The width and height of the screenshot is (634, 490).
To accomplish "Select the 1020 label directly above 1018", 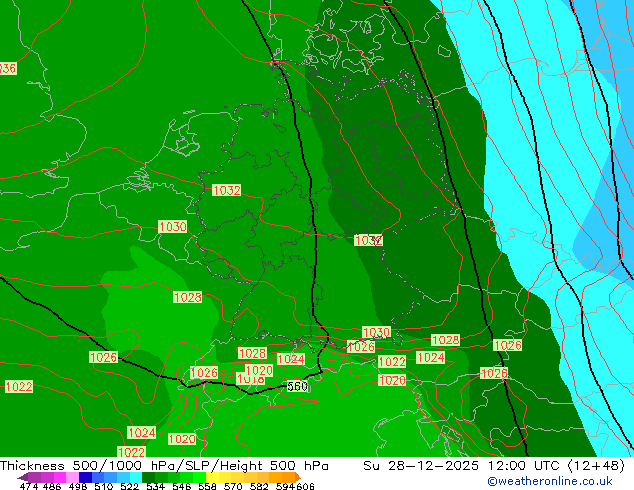I will [x=259, y=370].
